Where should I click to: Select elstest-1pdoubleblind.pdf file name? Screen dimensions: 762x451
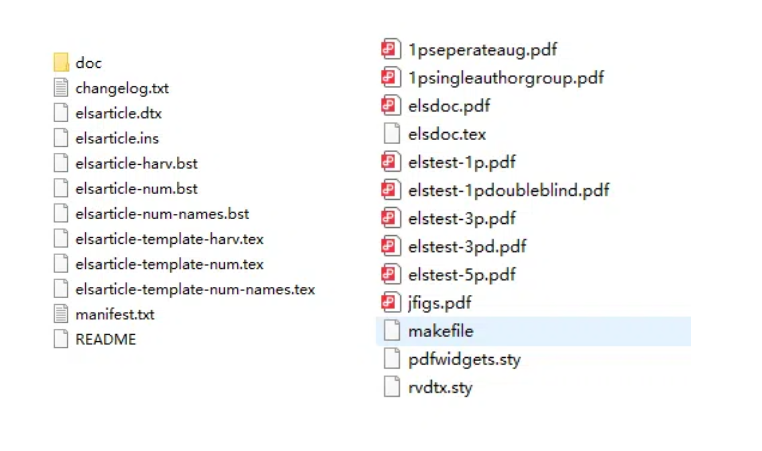click(508, 190)
